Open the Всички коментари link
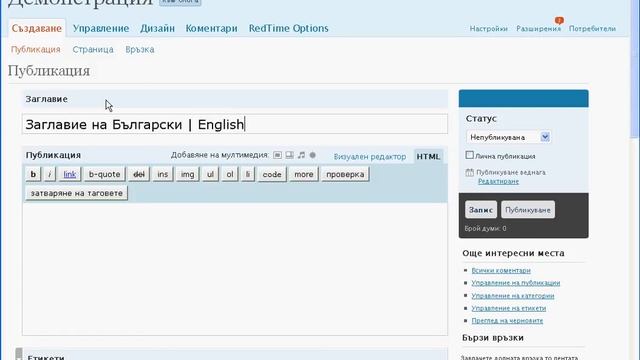Screen dimensions: 640x360 pyautogui.click(x=501, y=270)
